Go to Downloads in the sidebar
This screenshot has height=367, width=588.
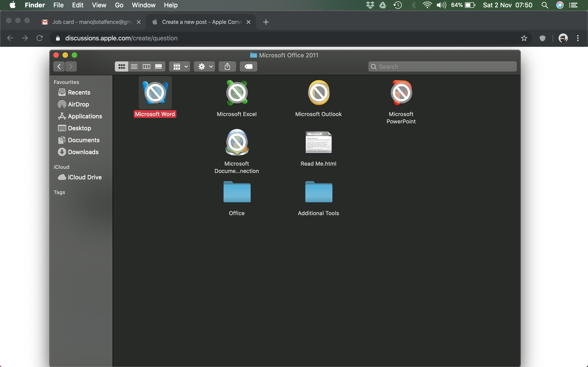(x=83, y=152)
